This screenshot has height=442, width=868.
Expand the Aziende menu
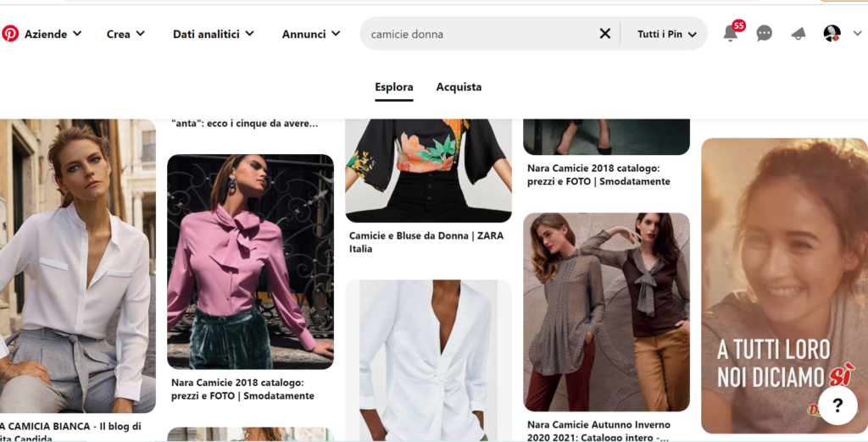53,34
